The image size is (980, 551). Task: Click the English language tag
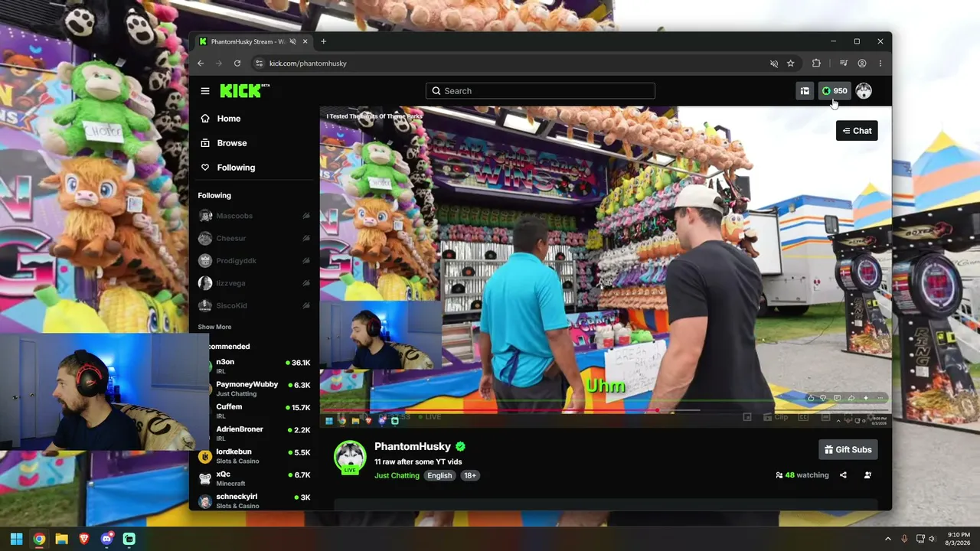point(439,476)
